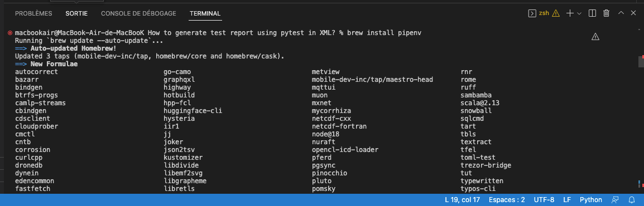Open the feedback icon in status bar
This screenshot has width=644, height=206.
(x=615, y=200)
